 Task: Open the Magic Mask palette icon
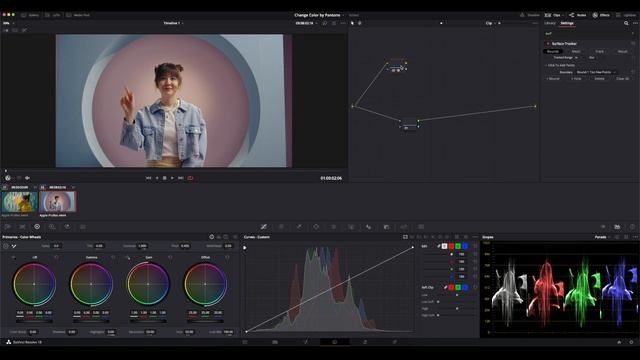[351, 227]
